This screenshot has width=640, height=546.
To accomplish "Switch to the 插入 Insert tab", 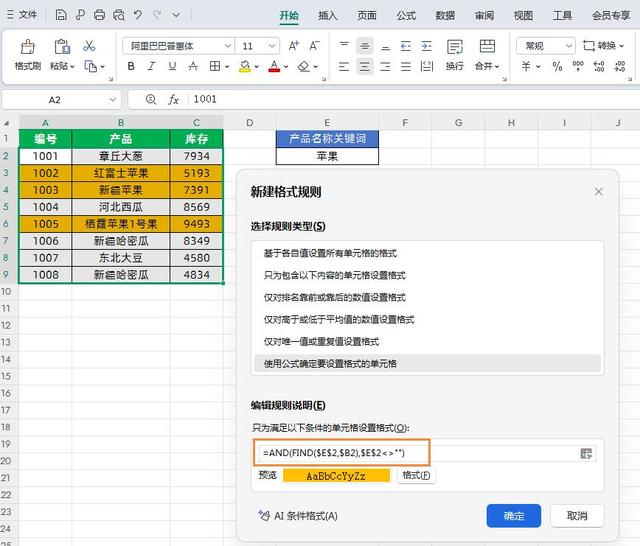I will (328, 16).
